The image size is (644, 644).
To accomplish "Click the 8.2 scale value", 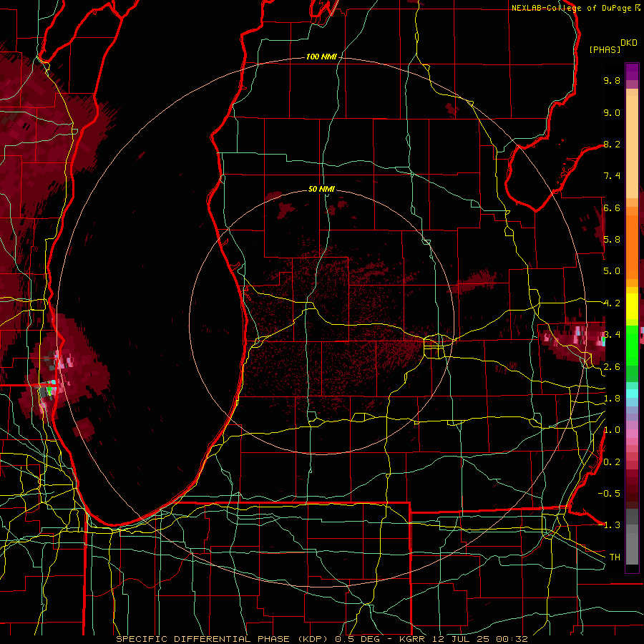I will coord(612,144).
